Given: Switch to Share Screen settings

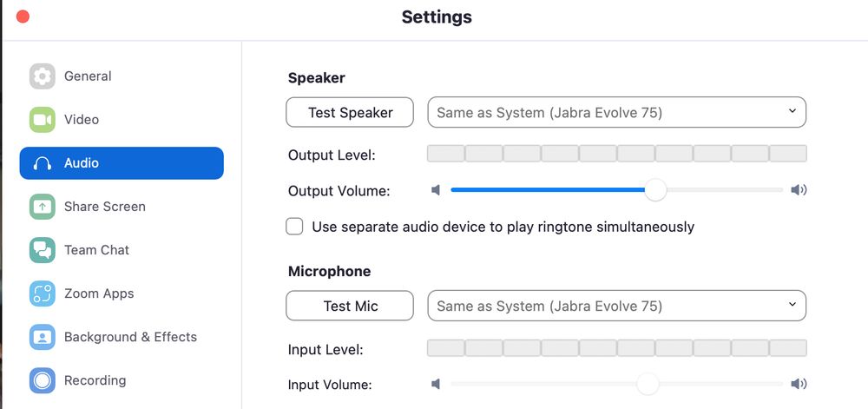Looking at the screenshot, I should tap(104, 207).
